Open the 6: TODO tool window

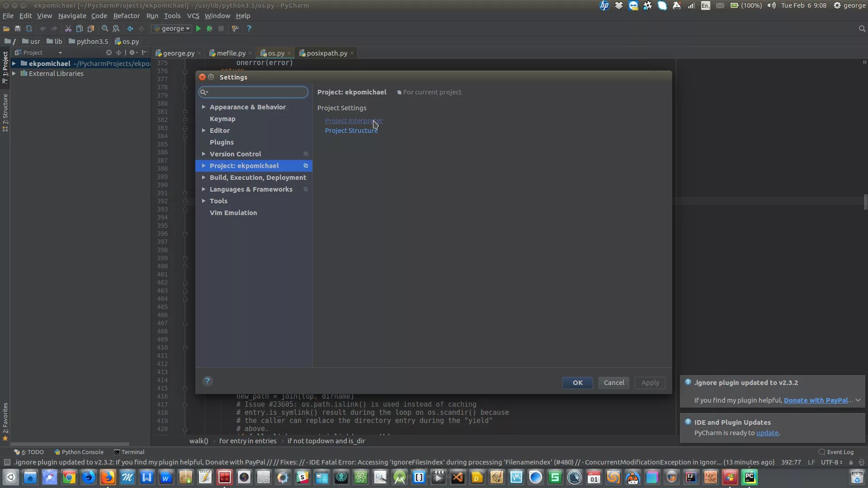tap(29, 452)
